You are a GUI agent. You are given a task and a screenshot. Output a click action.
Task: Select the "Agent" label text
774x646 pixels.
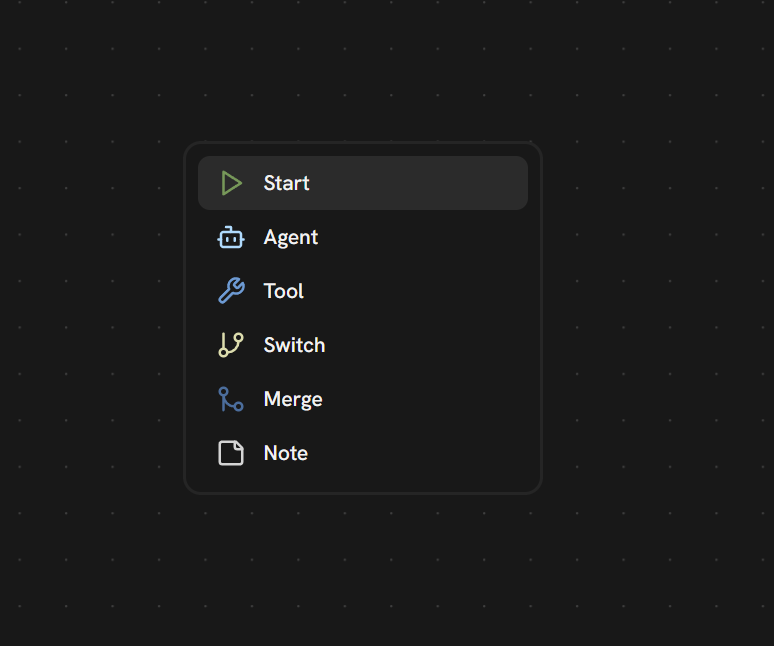pos(290,237)
